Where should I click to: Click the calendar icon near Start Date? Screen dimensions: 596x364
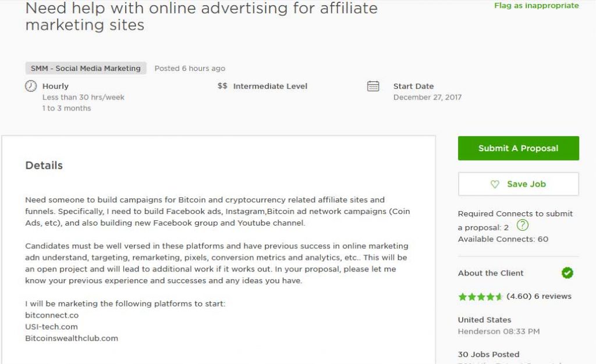pos(372,86)
